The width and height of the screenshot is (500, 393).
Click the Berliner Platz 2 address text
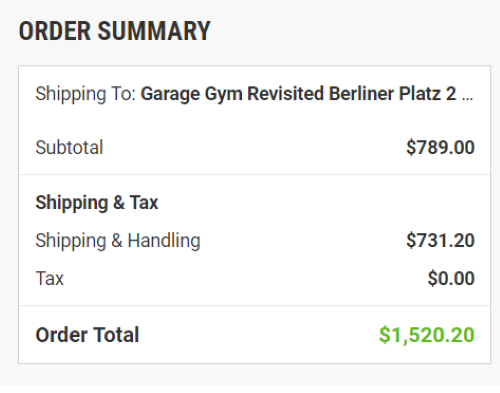click(393, 94)
